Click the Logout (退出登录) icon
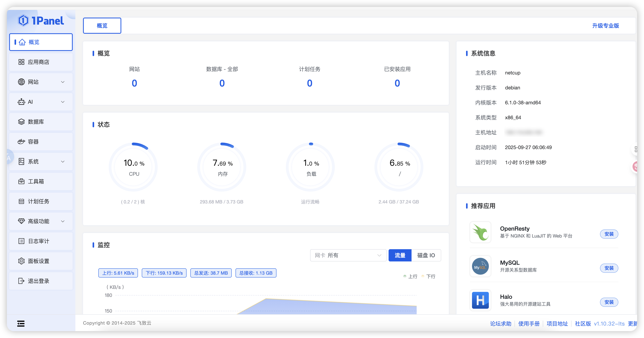The image size is (644, 338). point(21,281)
